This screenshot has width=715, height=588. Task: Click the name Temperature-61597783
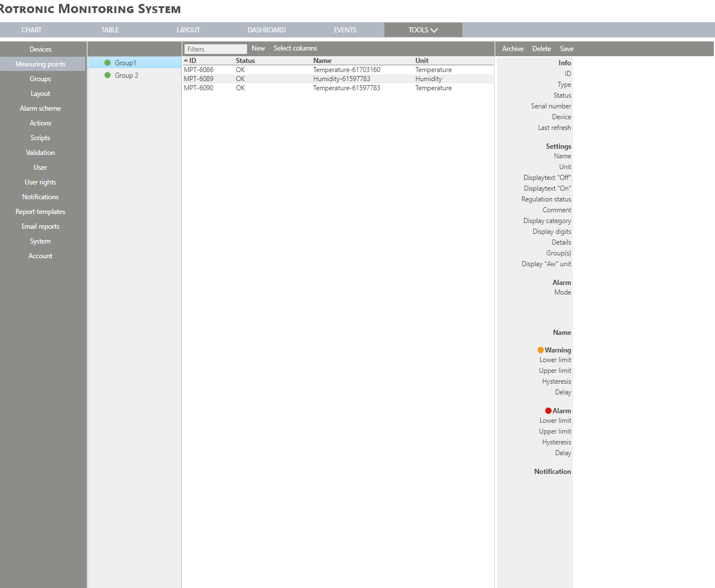(346, 88)
